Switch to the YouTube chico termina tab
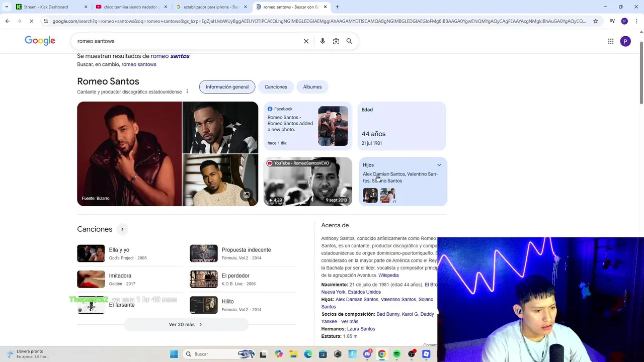 (x=132, y=7)
